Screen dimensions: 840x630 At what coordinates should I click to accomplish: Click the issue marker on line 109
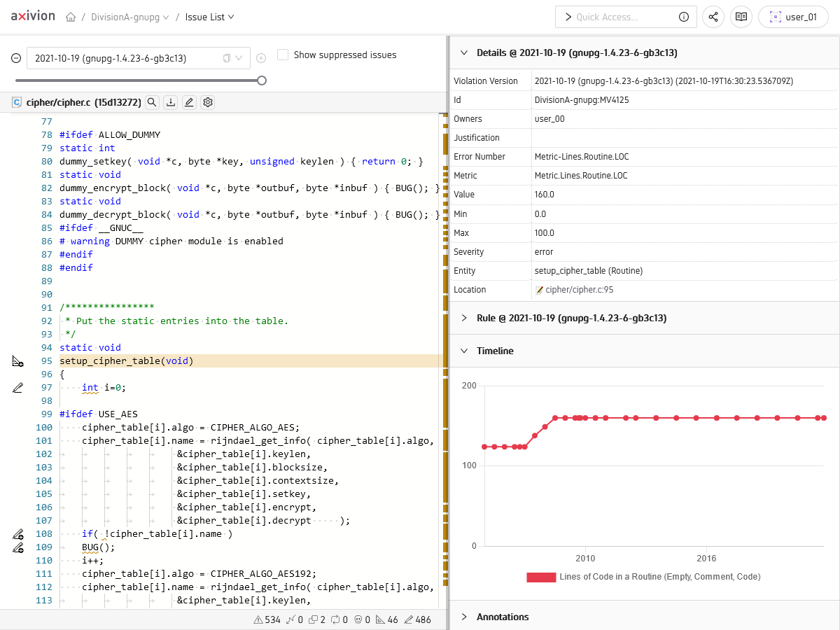pos(18,547)
